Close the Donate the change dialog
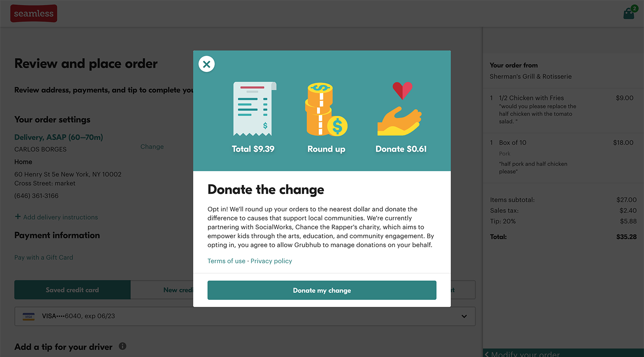 [x=206, y=64]
